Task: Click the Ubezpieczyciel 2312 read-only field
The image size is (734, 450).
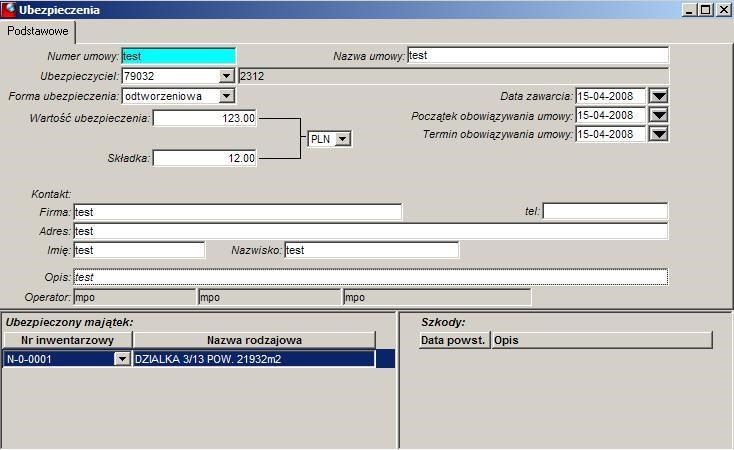Action: (454, 76)
